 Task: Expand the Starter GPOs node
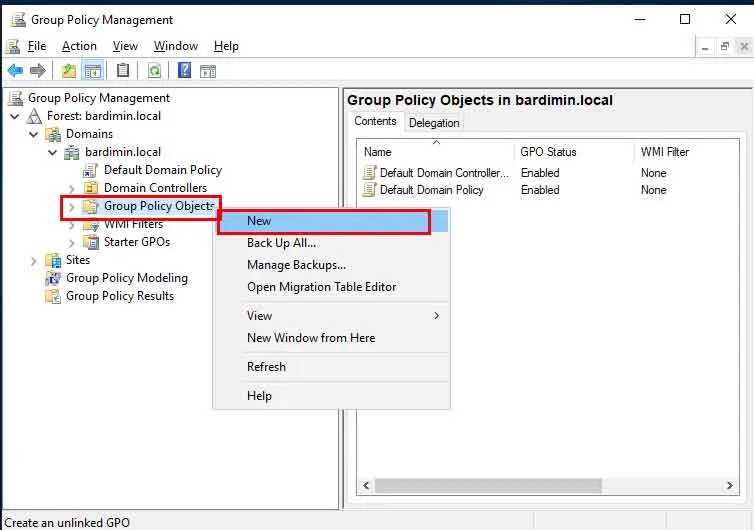click(72, 243)
